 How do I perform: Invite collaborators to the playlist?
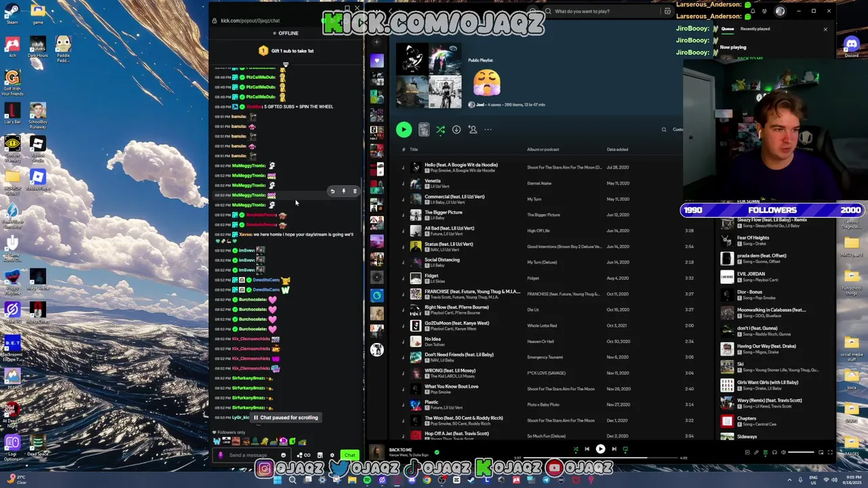[x=473, y=129]
